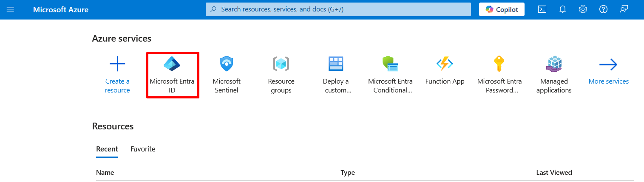Click the More services arrow icon
The image size is (644, 182).
(608, 64)
